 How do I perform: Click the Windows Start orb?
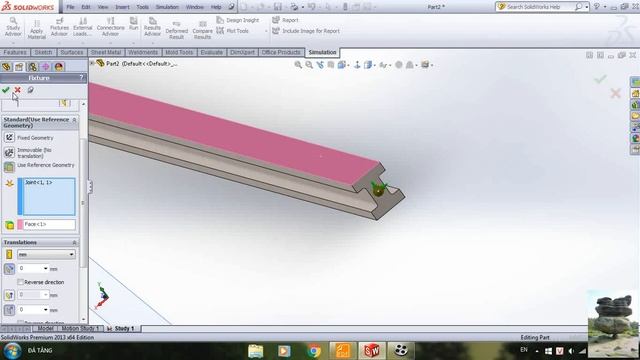coord(12,351)
